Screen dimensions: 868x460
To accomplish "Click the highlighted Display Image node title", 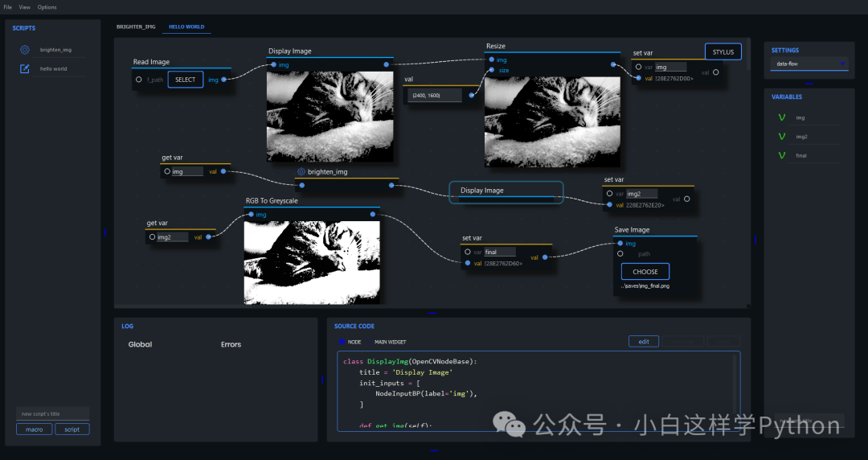I will click(x=482, y=190).
